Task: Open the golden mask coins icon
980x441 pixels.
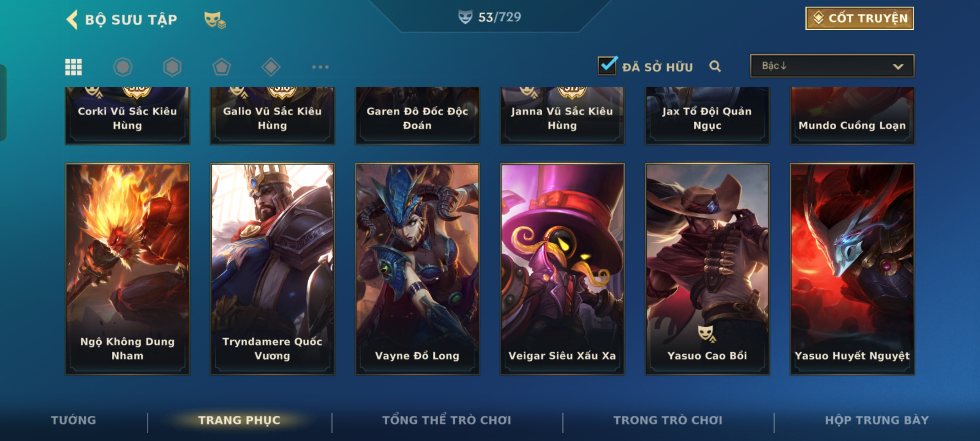Action: 215,20
